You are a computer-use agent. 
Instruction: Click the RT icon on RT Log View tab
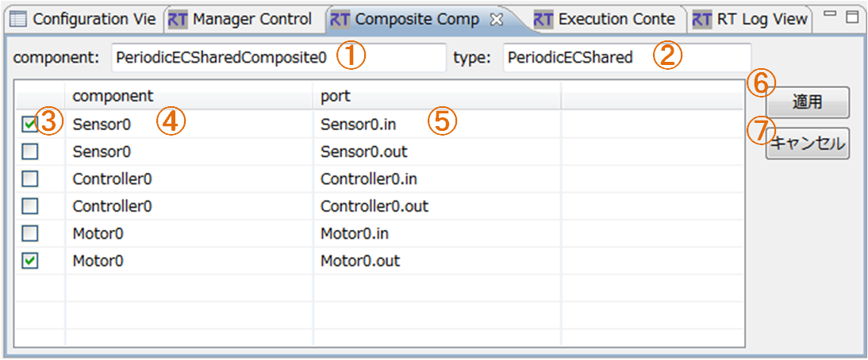pyautogui.click(x=702, y=20)
